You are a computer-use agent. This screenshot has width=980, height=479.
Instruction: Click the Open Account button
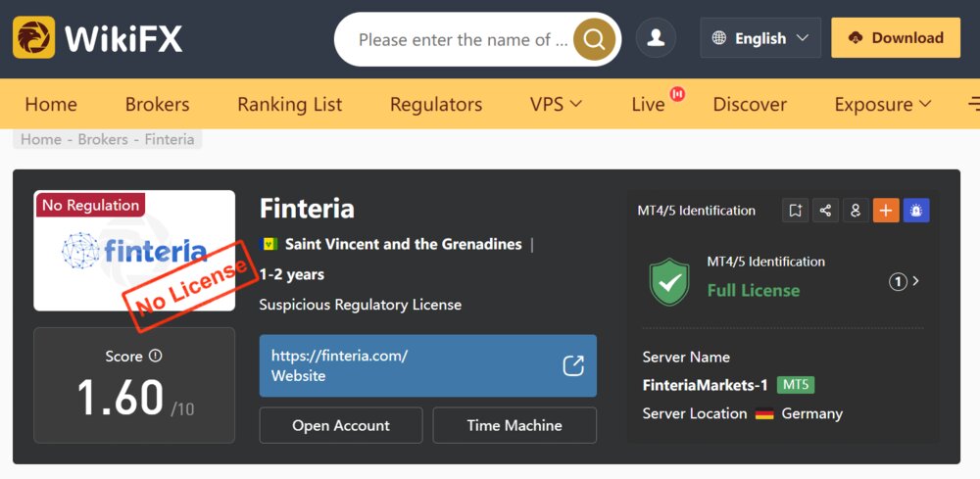341,425
